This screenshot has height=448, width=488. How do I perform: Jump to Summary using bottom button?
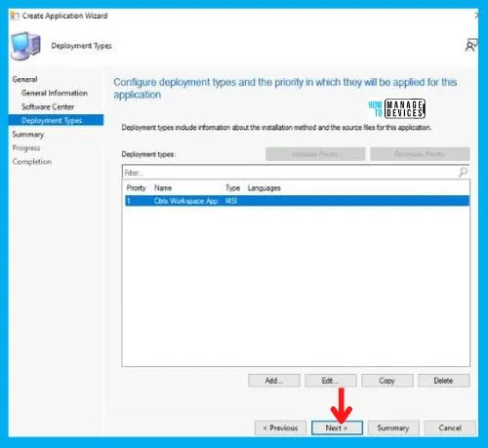[x=393, y=428]
